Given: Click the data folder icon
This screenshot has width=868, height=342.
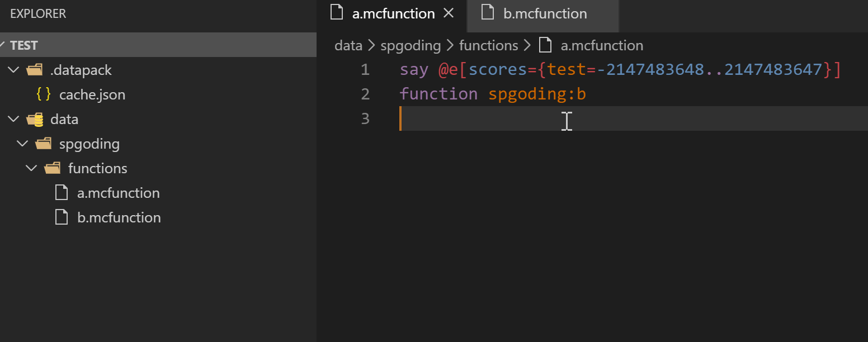Looking at the screenshot, I should [35, 120].
